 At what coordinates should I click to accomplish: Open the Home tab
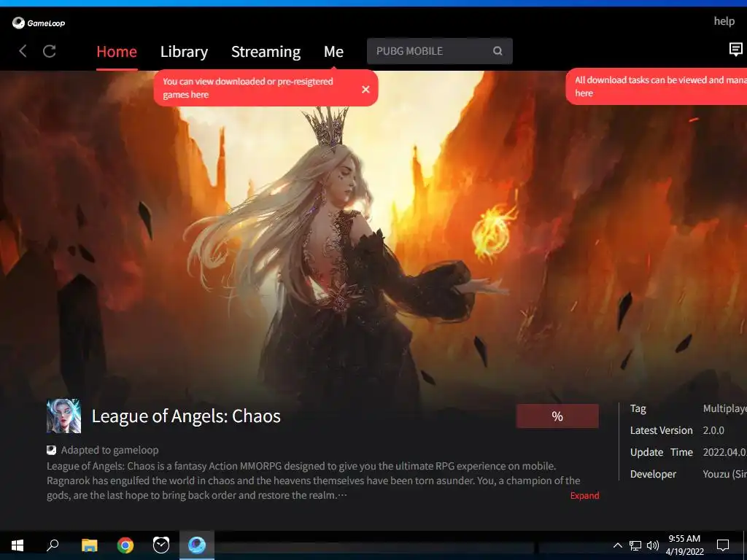(117, 52)
